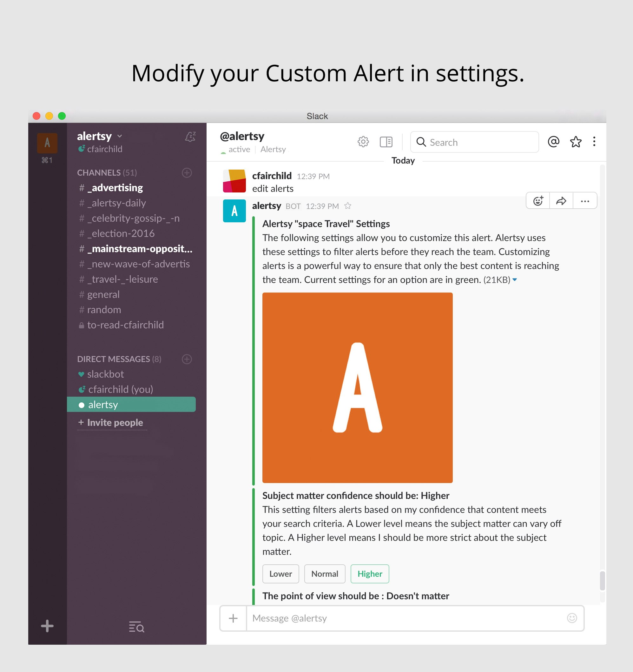Select the Higher confidence button
633x672 pixels.
tap(370, 574)
